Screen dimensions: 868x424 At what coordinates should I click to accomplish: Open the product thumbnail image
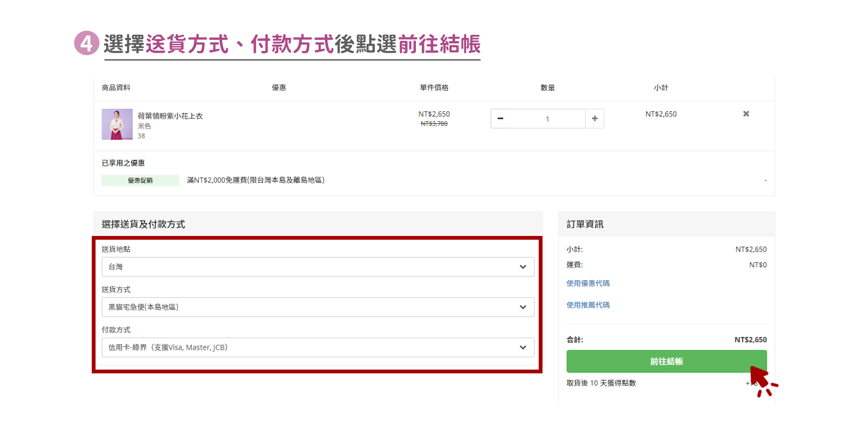pos(117,124)
